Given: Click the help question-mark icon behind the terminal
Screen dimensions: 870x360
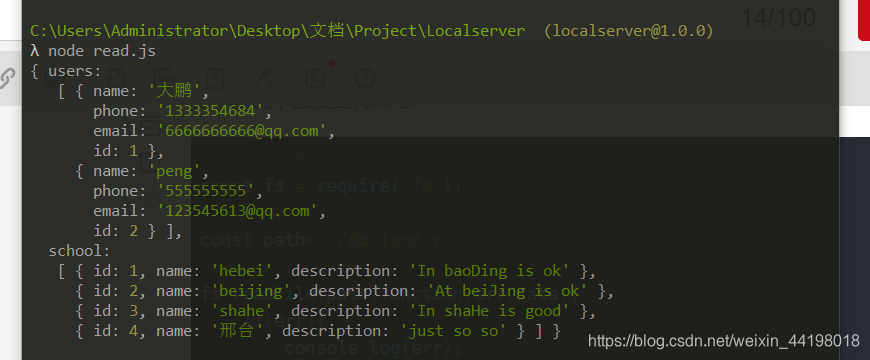Looking at the screenshot, I should pos(365,79).
